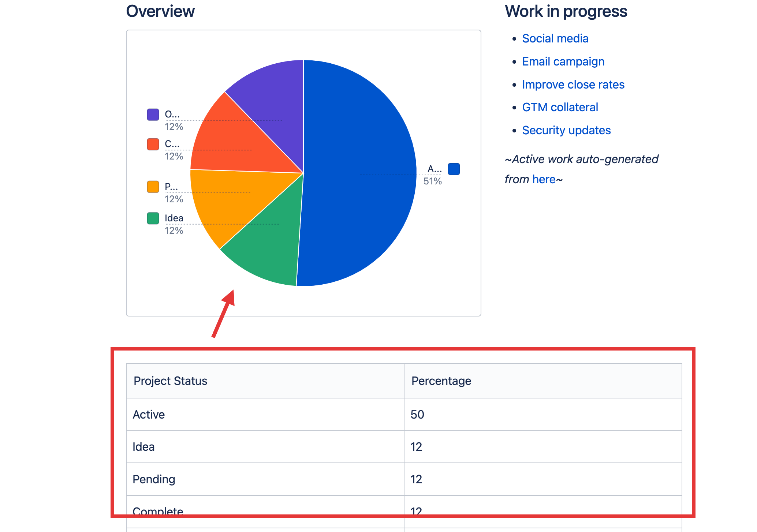The image size is (757, 532).
Task: Click the 12 value in the Idea row
Action: click(416, 447)
